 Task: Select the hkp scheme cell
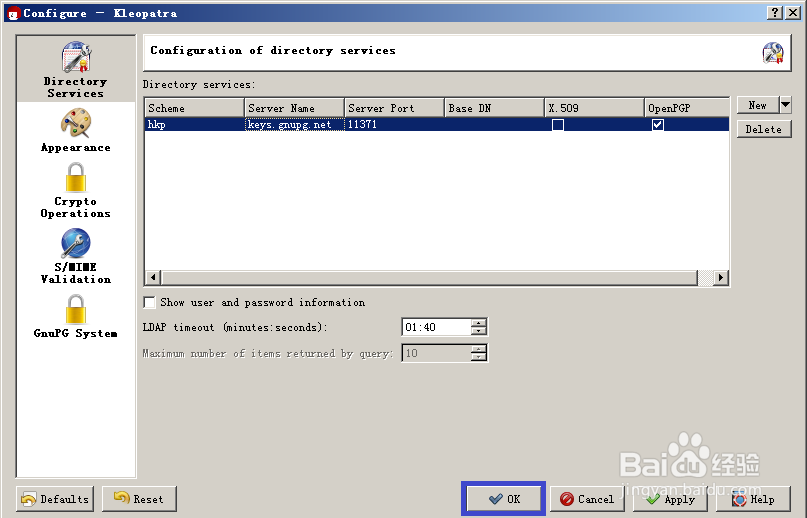click(195, 125)
